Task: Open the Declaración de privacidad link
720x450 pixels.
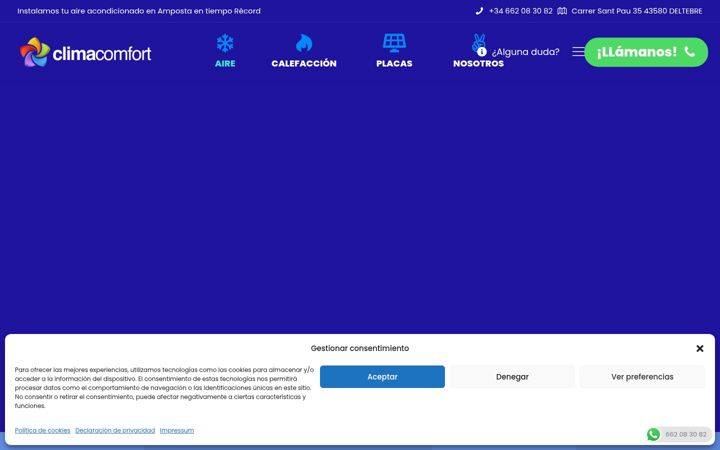Action: (115, 430)
